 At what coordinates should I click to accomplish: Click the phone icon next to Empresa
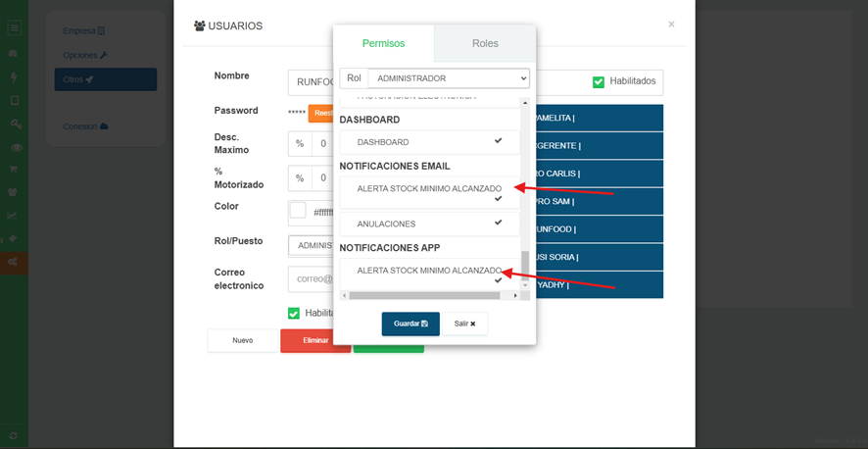click(x=101, y=31)
